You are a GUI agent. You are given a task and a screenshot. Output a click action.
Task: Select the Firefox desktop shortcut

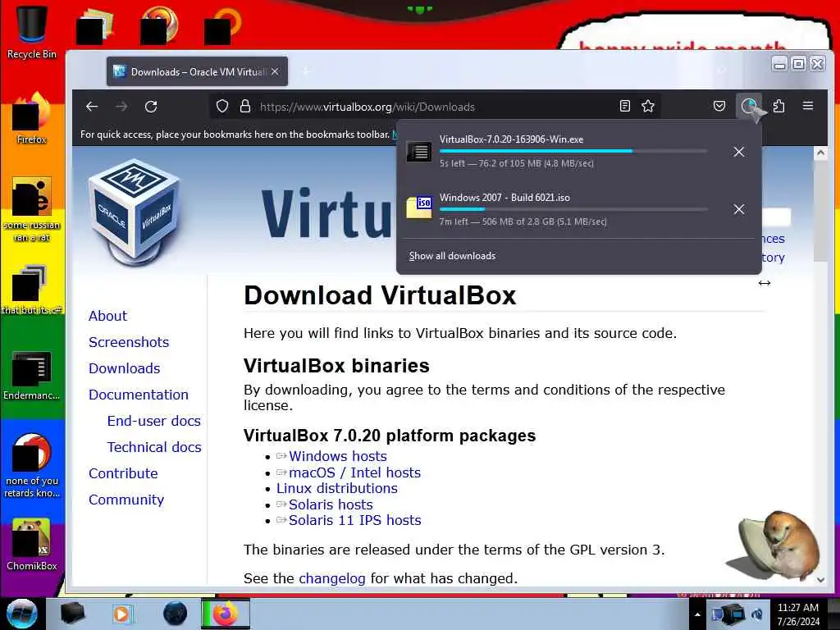click(32, 119)
